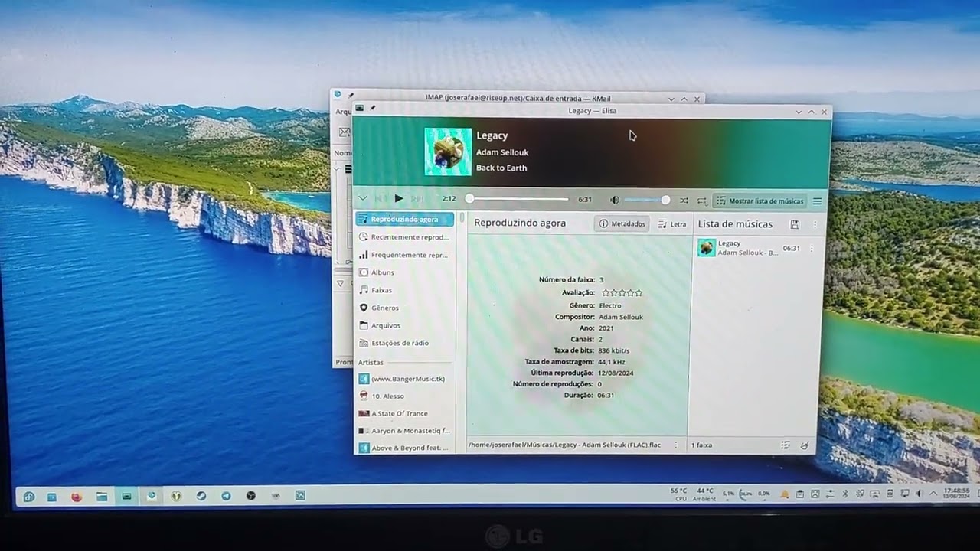Open the Álbuns view
The image size is (980, 551).
(405, 272)
